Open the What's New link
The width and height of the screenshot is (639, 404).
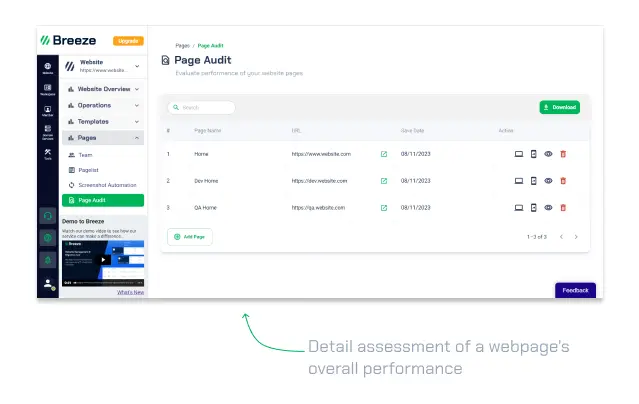tap(130, 292)
